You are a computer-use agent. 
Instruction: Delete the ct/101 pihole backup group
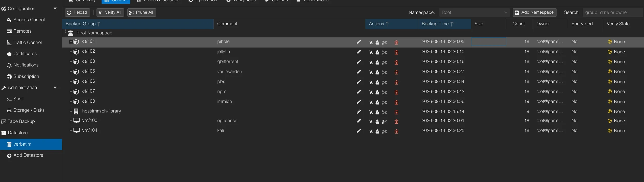click(x=396, y=42)
